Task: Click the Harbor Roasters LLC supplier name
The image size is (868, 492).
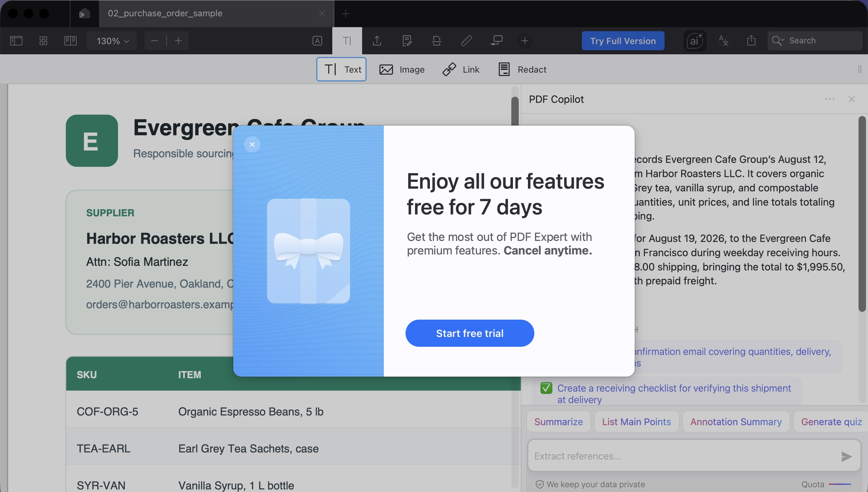Action: coord(160,239)
